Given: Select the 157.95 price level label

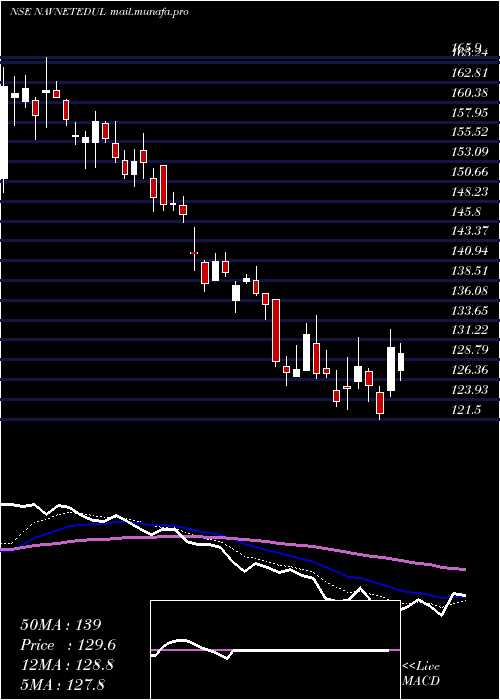Looking at the screenshot, I should point(469,112).
